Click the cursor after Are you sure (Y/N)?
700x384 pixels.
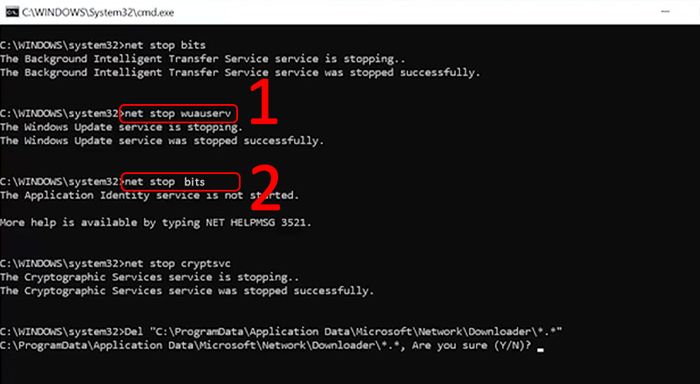tap(540, 349)
